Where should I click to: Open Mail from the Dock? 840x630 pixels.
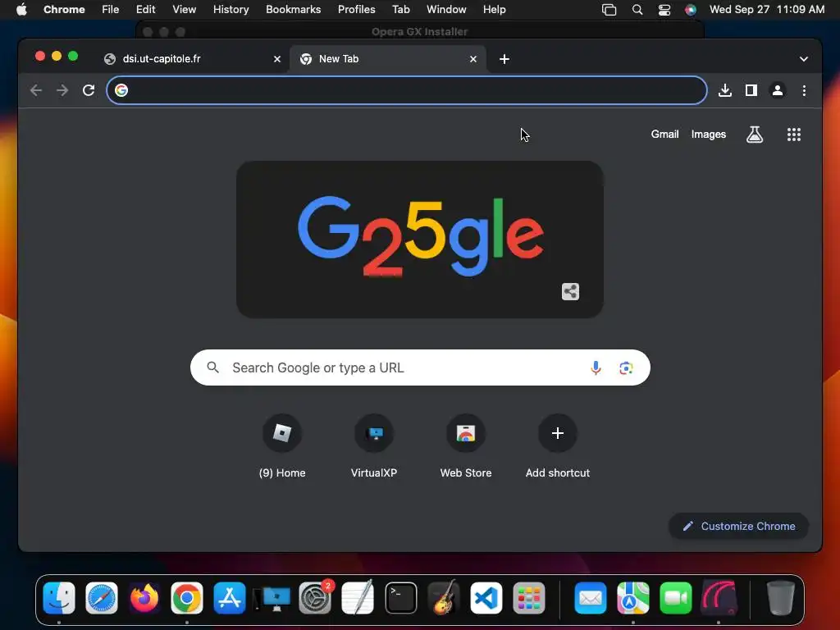tap(591, 598)
